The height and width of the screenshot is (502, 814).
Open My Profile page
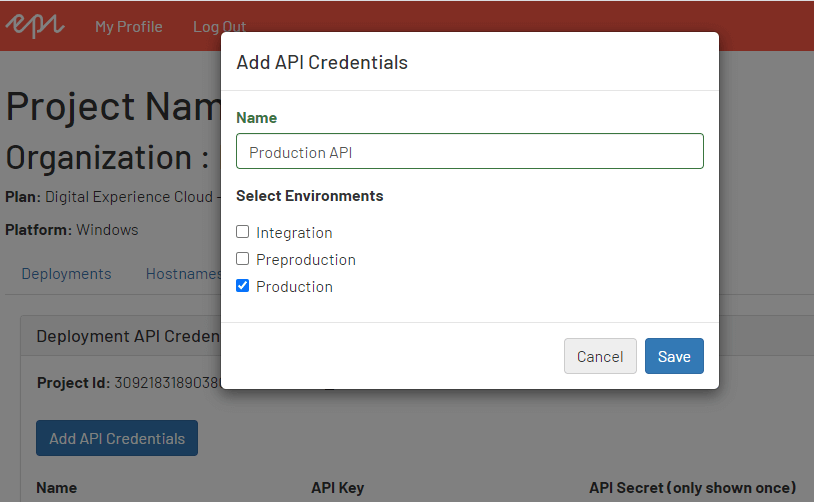coord(128,27)
